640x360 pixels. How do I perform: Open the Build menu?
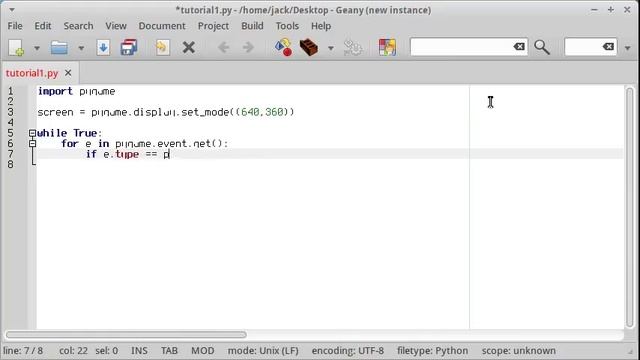[252, 26]
